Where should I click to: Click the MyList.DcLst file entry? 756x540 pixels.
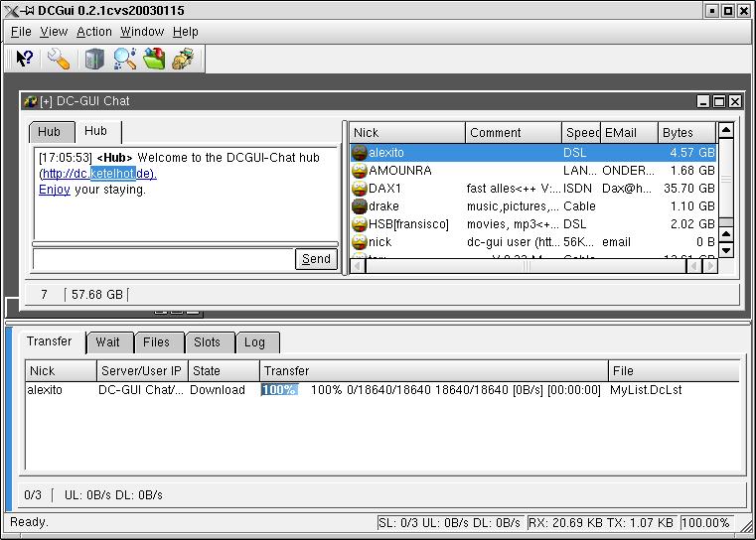tap(646, 390)
